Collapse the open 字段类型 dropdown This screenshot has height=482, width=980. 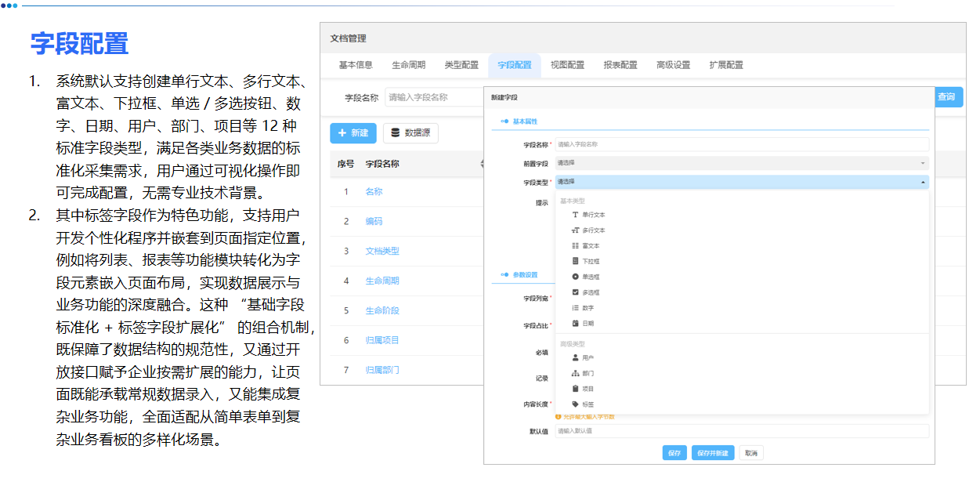(923, 181)
